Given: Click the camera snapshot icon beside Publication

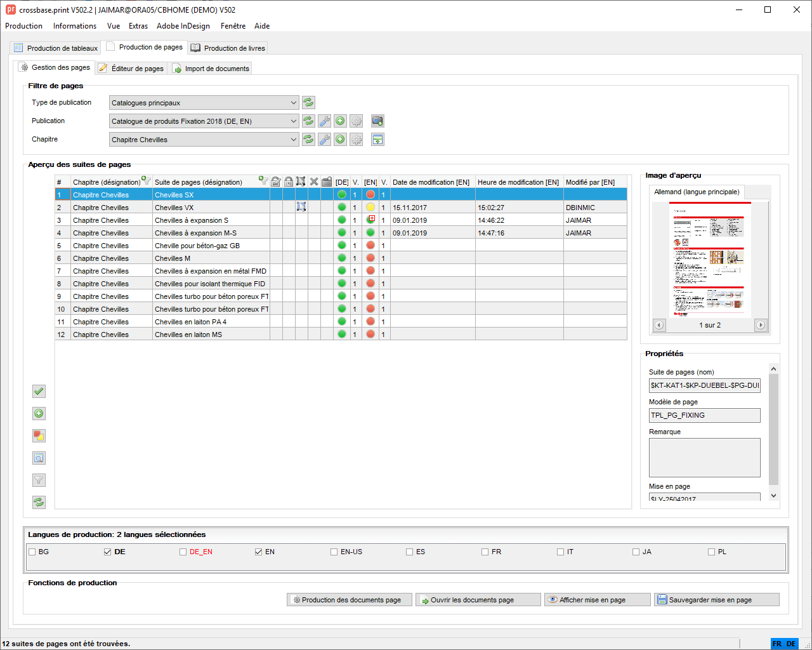Looking at the screenshot, I should 377,121.
